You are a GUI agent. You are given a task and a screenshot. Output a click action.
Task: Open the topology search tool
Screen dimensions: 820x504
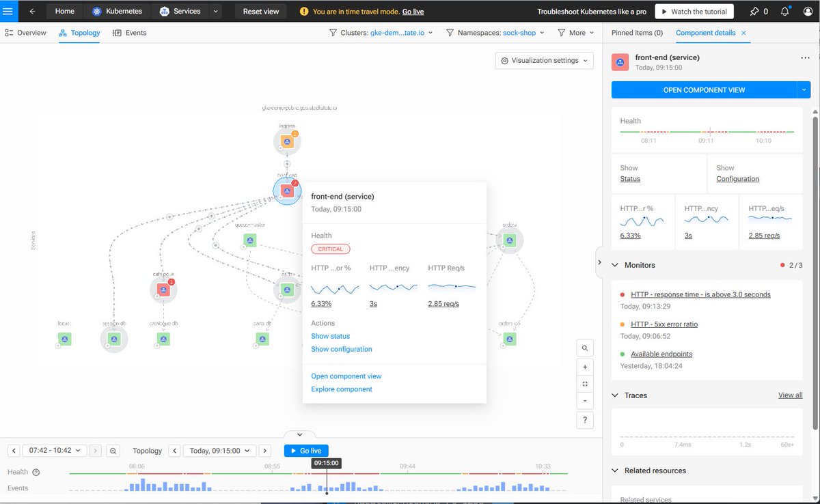click(584, 348)
